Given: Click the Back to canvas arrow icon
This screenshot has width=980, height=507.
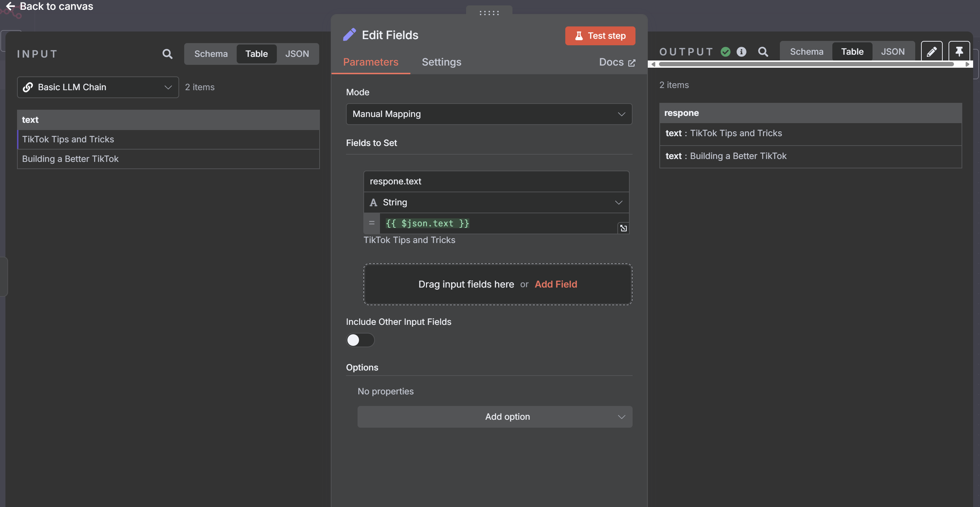Looking at the screenshot, I should [x=10, y=6].
